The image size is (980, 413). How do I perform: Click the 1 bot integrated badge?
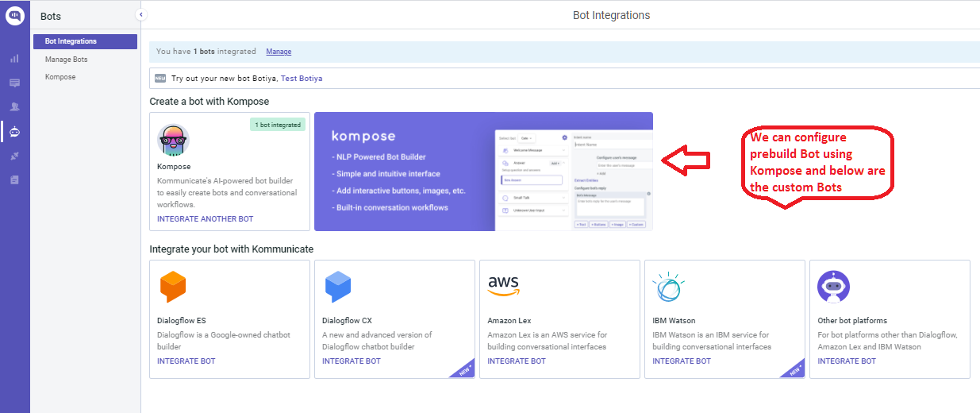click(x=278, y=125)
